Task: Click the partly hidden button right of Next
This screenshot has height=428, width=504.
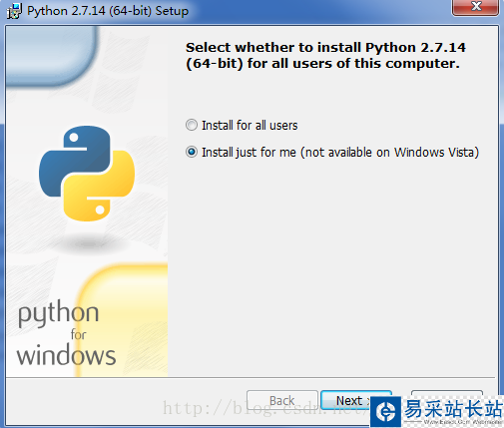Action: tap(447, 393)
